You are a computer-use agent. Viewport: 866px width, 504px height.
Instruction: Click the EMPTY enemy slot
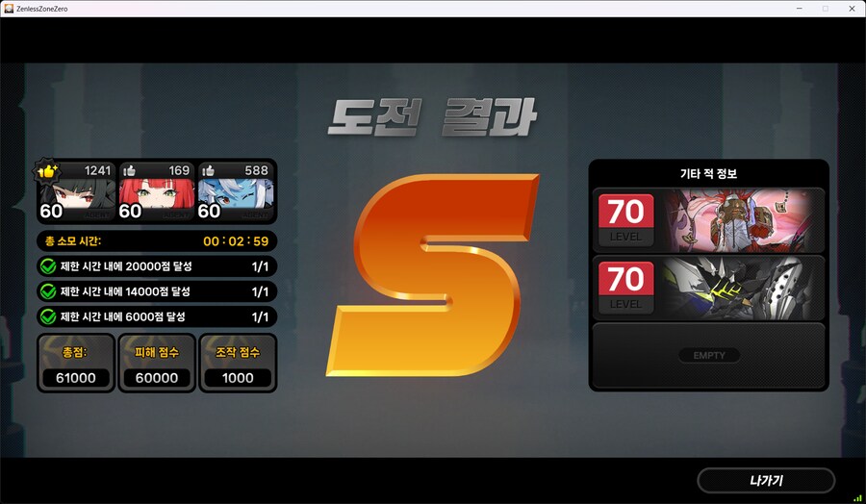pos(708,356)
